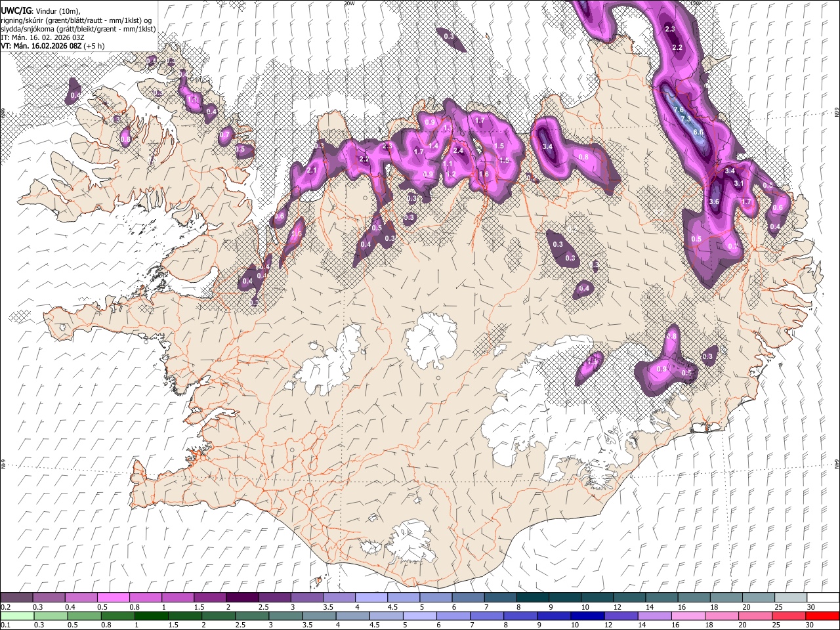Pick the top-row legend swatch between 12 and 14

[629, 598]
